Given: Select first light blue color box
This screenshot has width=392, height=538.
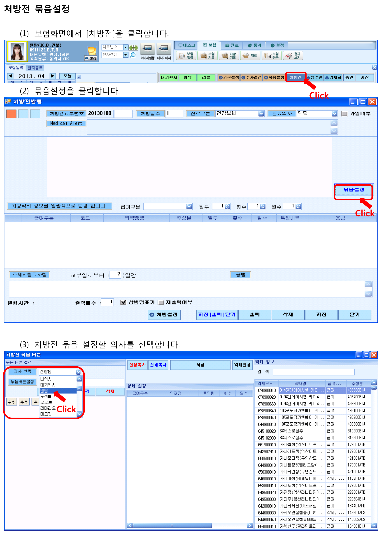Looking at the screenshot, I should (x=23, y=114).
